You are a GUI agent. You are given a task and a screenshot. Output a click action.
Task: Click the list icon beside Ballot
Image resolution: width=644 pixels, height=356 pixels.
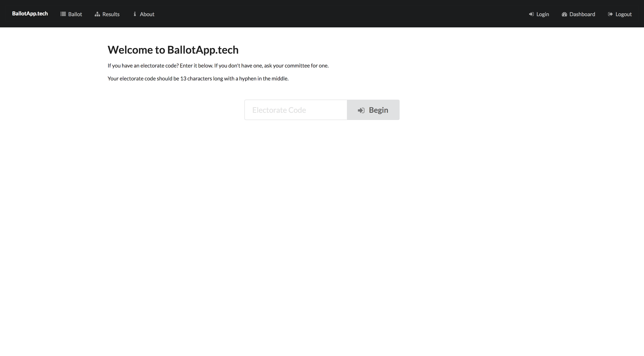63,14
